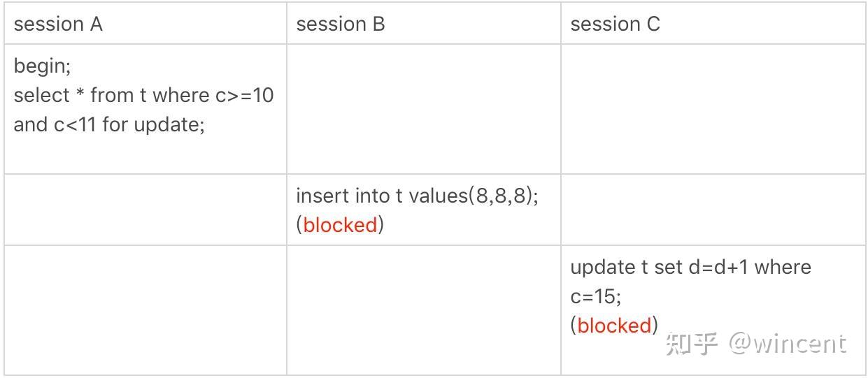This screenshot has width=868, height=378.
Task: Click empty session C cell beside select statement
Action: coord(713,109)
